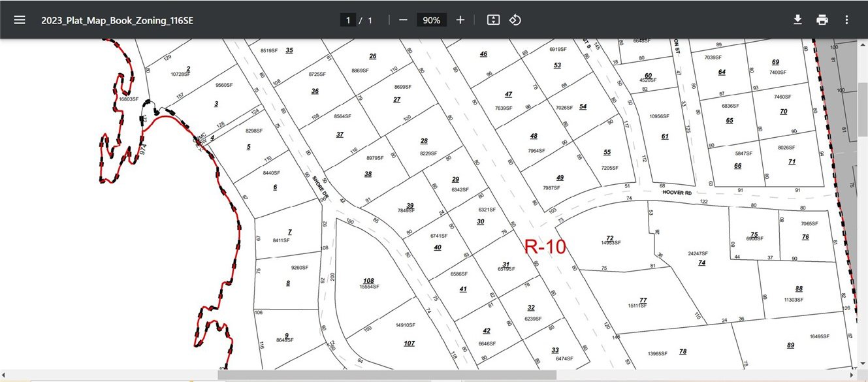Click the 90% zoom level field

click(432, 20)
